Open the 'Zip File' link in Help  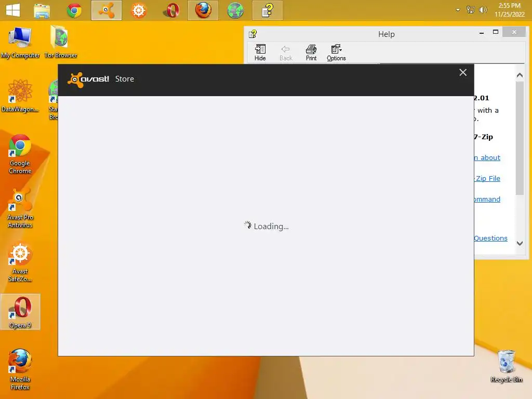(487, 179)
